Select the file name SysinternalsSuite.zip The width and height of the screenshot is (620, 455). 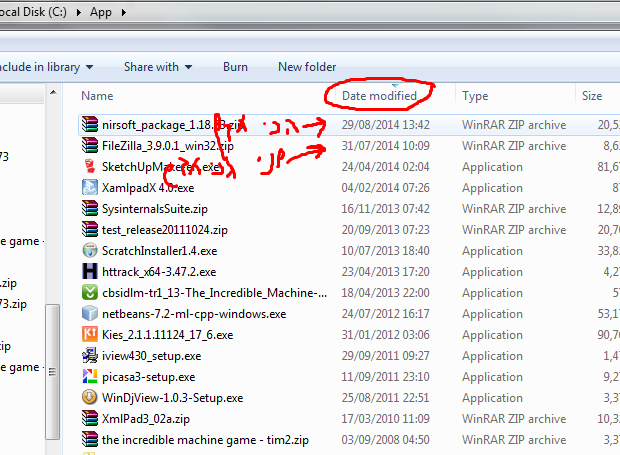pos(155,209)
